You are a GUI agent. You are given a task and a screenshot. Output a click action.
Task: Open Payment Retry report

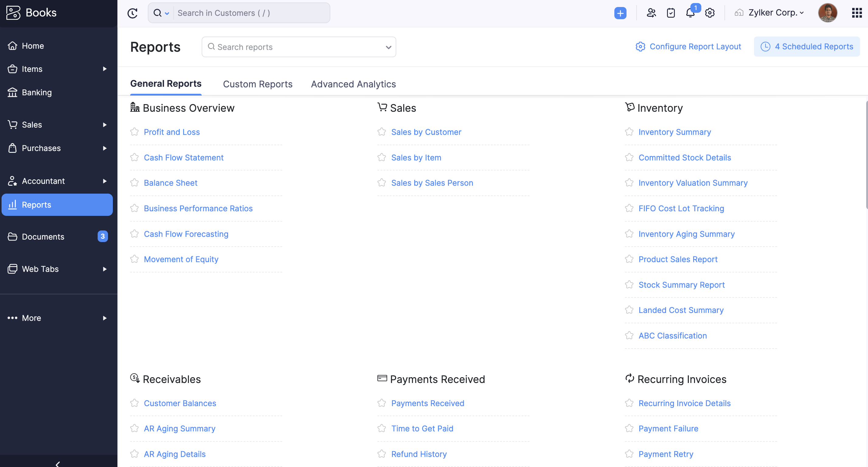coord(666,455)
